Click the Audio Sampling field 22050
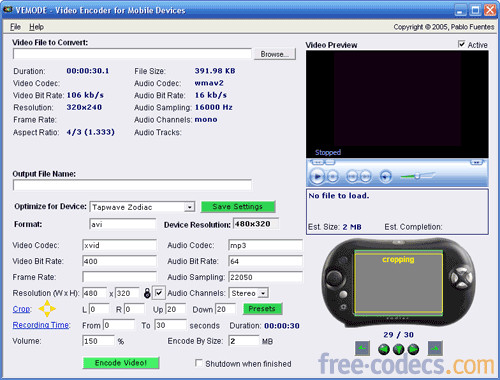 (265, 277)
